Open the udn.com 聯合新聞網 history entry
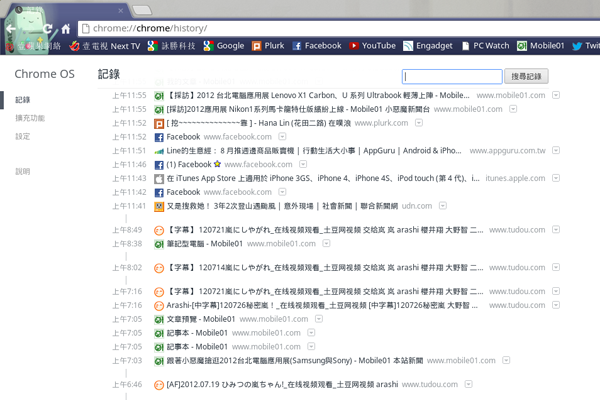 point(282,206)
